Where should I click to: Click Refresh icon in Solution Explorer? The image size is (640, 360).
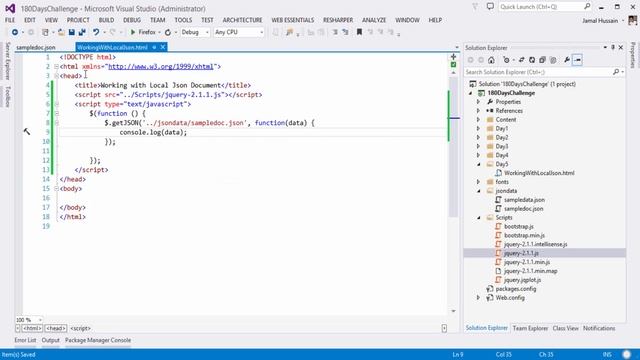point(532,60)
